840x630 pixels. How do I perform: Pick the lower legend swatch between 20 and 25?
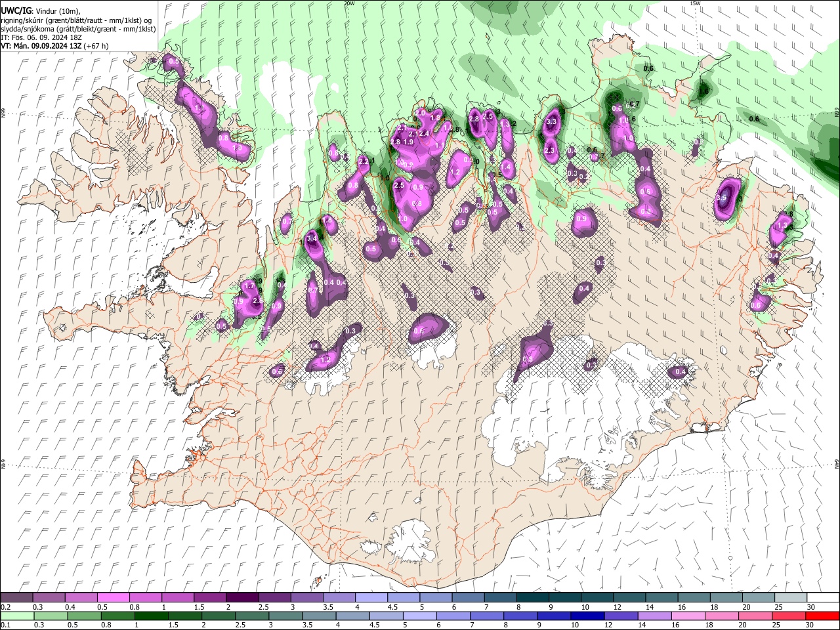(755, 616)
